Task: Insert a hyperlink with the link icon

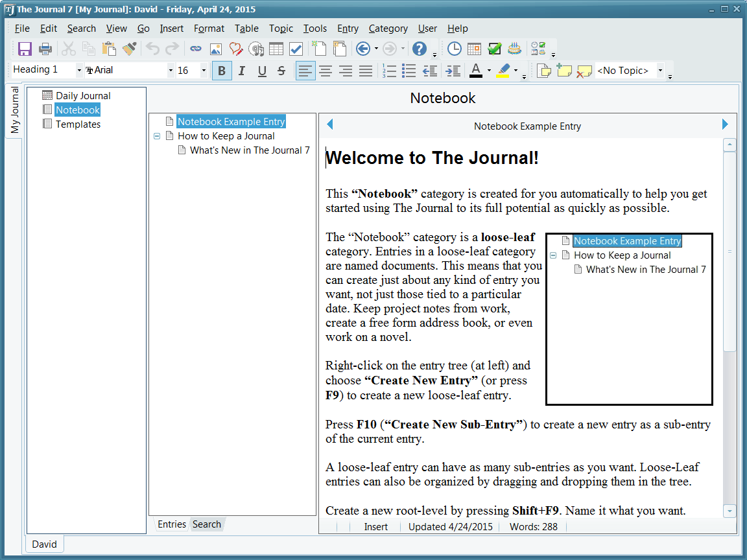Action: (195, 49)
